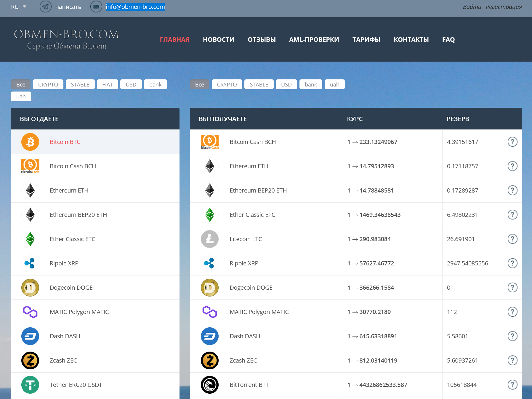The width and height of the screenshot is (532, 399).
Task: Select Ripple XRP text in give list
Action: (64, 263)
